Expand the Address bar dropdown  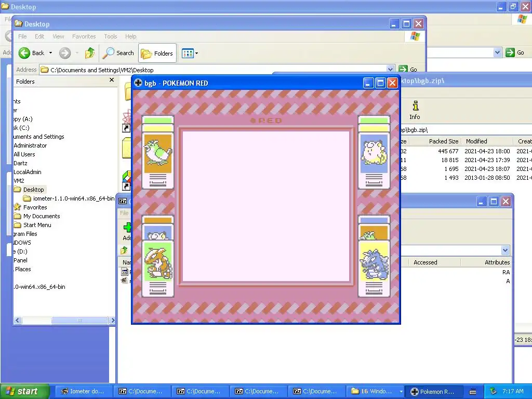(390, 70)
